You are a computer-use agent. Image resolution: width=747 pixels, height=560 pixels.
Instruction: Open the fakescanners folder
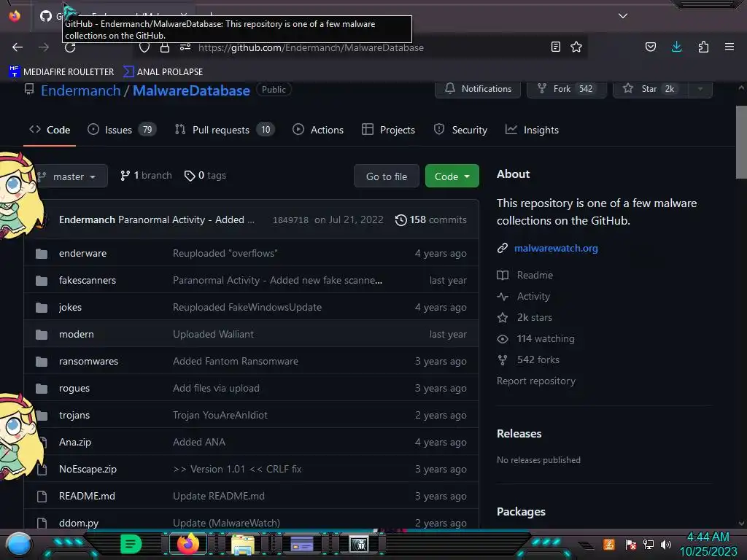point(88,281)
